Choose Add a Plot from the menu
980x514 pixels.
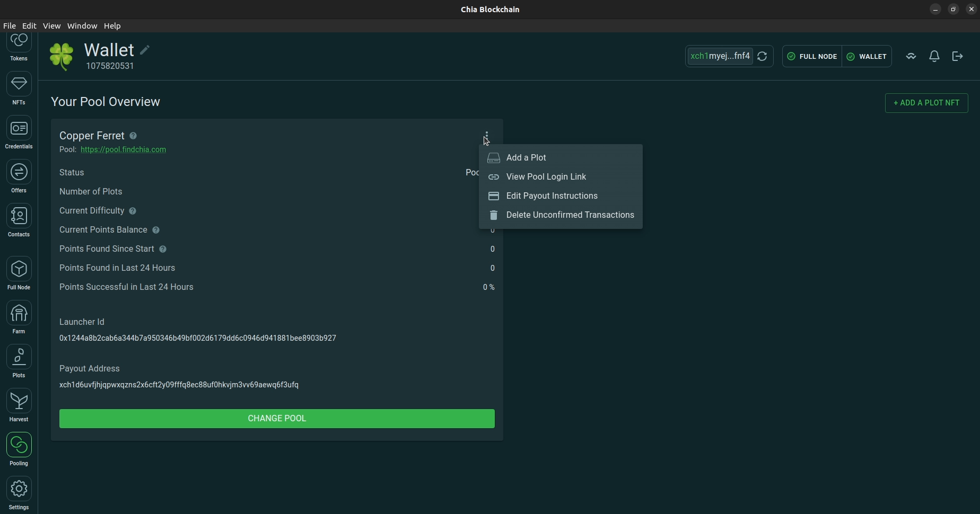coord(561,158)
